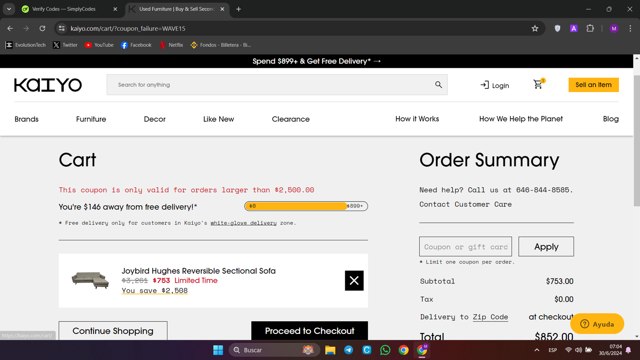Click the search magnifier icon
The image size is (640, 360).
pyautogui.click(x=438, y=84)
